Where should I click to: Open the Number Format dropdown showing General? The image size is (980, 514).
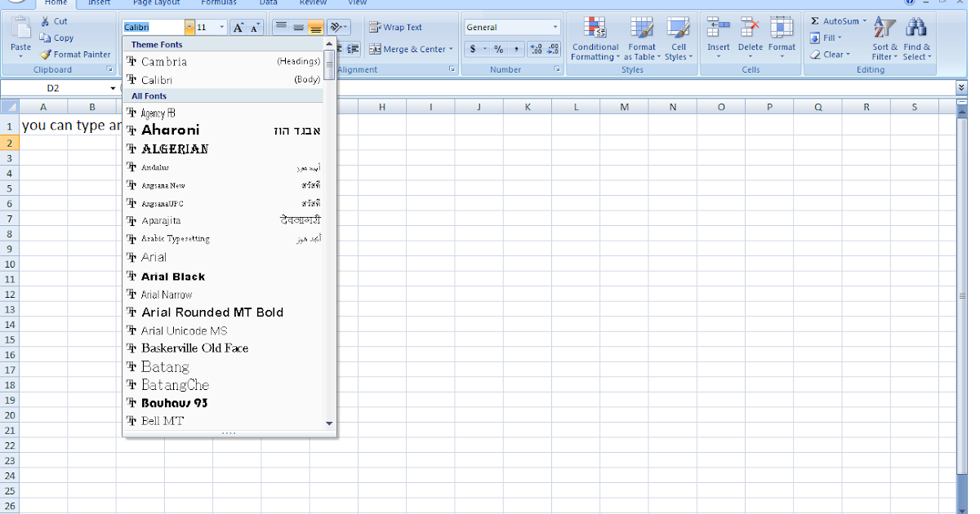[512, 25]
